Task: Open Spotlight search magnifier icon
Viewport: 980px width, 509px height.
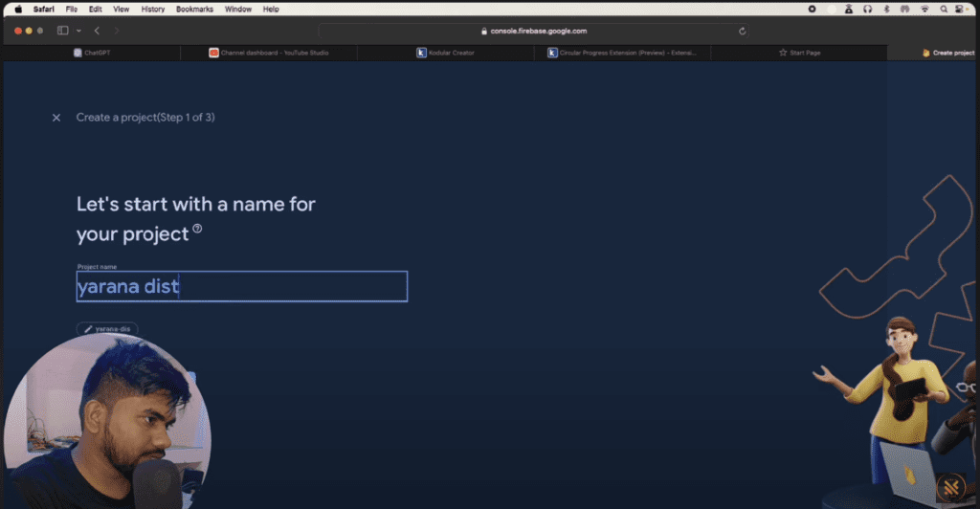Action: tap(944, 9)
